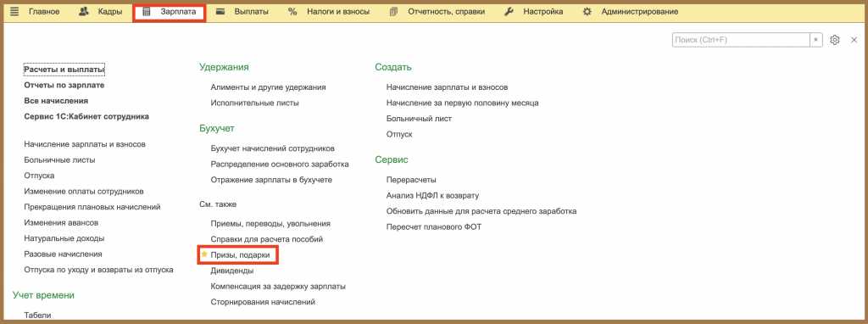
Task: Click the Настройка wrench icon
Action: 509,12
